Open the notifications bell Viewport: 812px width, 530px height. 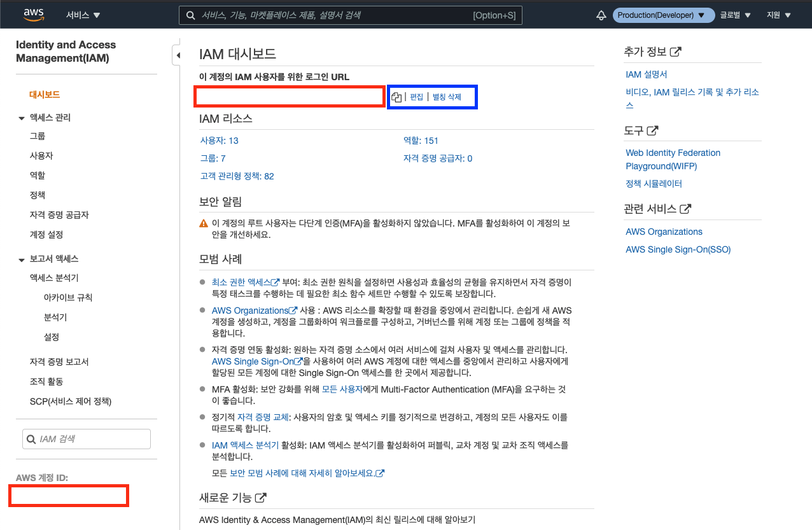601,14
